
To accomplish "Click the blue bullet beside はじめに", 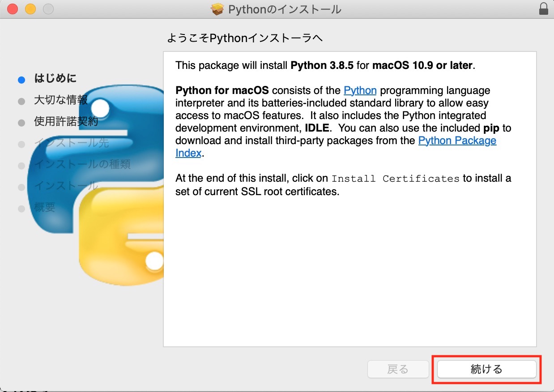I will pos(21,79).
